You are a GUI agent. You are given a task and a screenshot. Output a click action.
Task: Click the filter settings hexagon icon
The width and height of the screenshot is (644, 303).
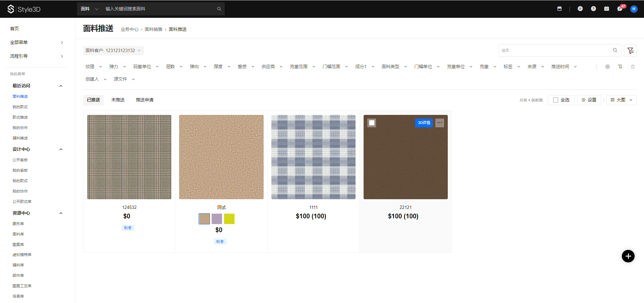pyautogui.click(x=607, y=67)
